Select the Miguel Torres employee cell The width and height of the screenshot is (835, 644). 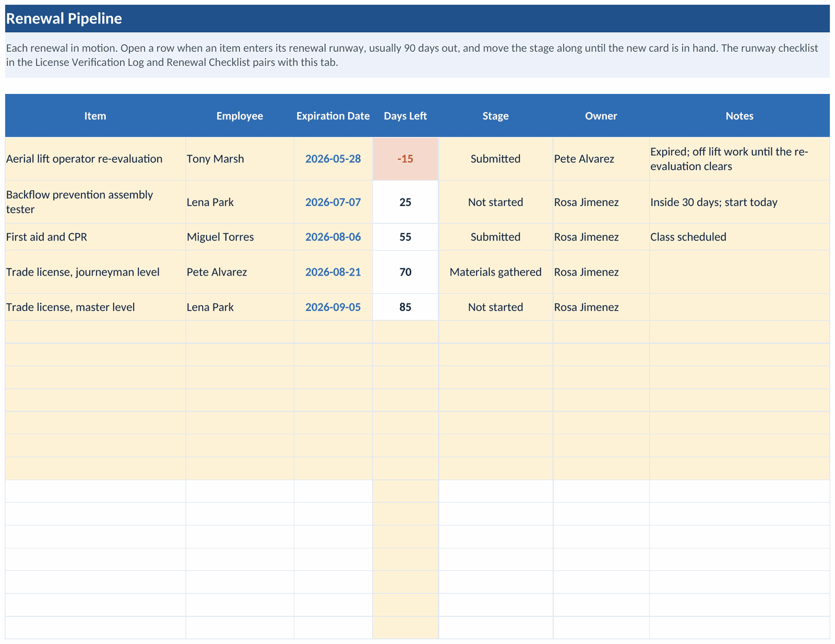(x=240, y=237)
